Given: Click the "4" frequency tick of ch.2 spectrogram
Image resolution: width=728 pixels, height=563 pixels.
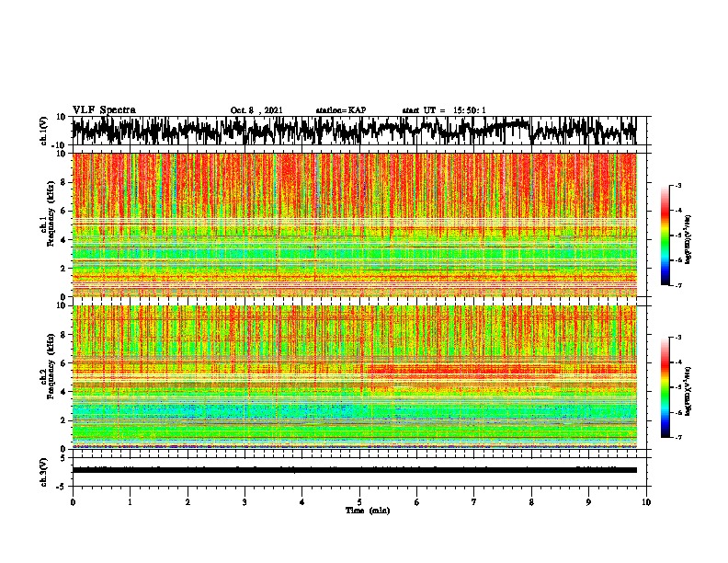Looking at the screenshot, I should pos(64,392).
